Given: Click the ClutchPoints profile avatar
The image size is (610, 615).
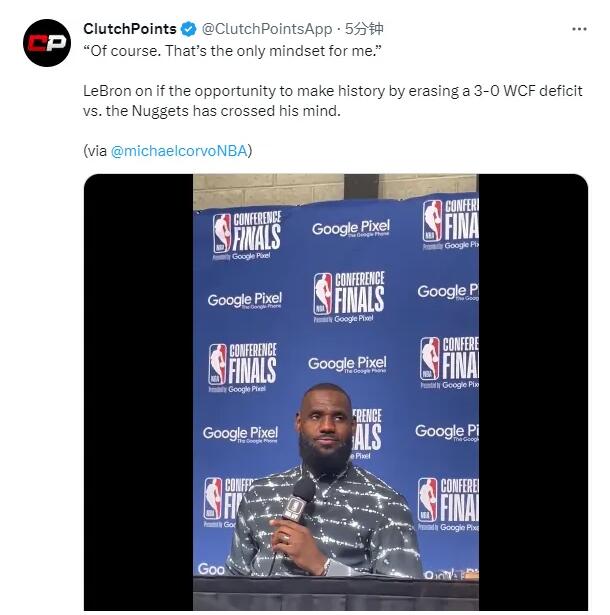Looking at the screenshot, I should (x=43, y=44).
